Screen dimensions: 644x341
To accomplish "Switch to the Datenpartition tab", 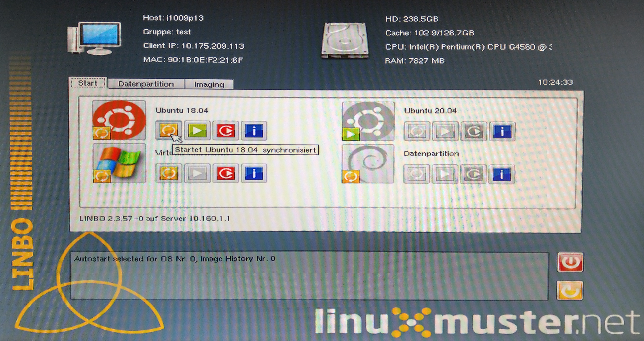I will (x=146, y=84).
